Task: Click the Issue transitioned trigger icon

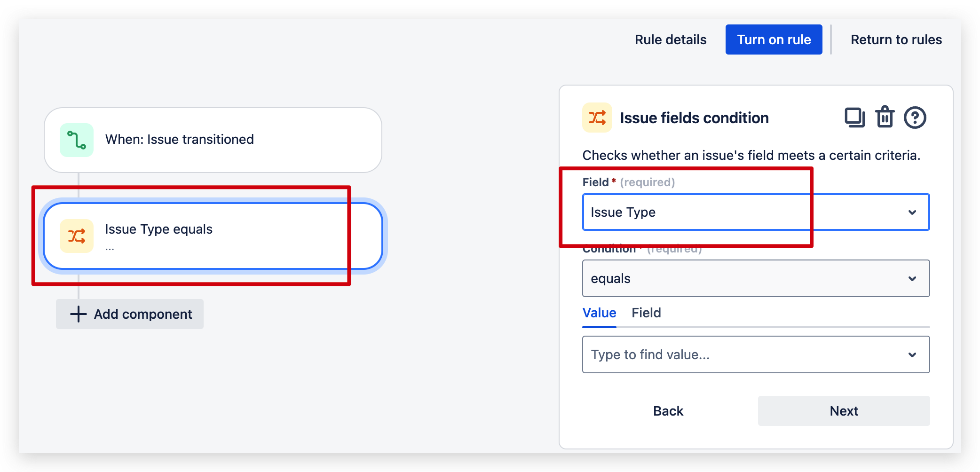Action: click(x=77, y=140)
